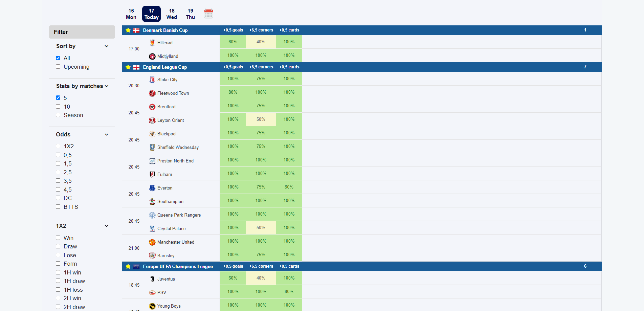644x311 pixels.
Task: Click the Stoke City club crest
Action: 152,80
